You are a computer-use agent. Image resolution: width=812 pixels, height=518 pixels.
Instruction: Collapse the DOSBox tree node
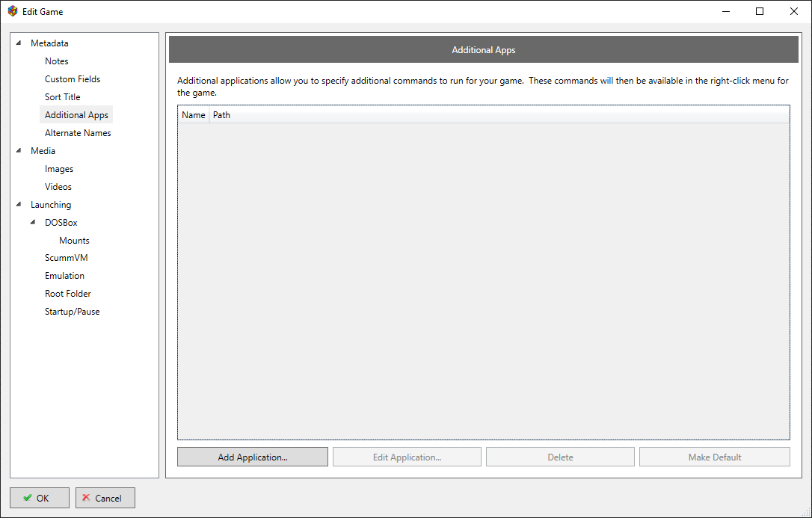tap(33, 223)
